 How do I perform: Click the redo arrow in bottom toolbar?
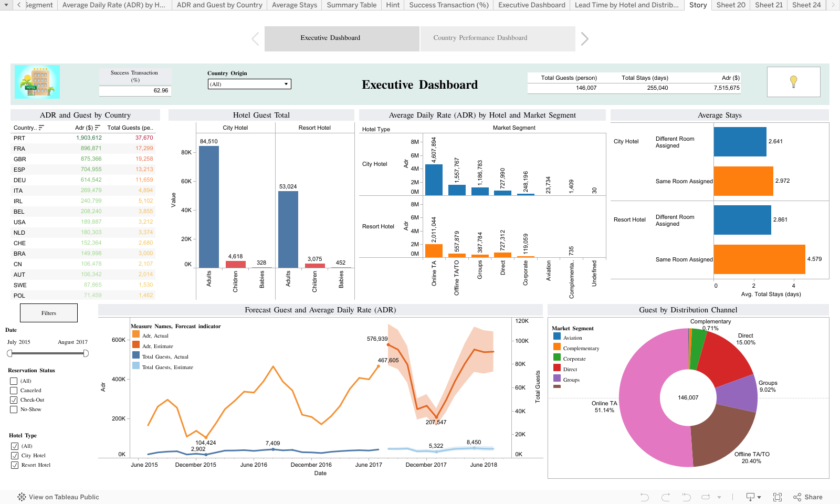666,497
